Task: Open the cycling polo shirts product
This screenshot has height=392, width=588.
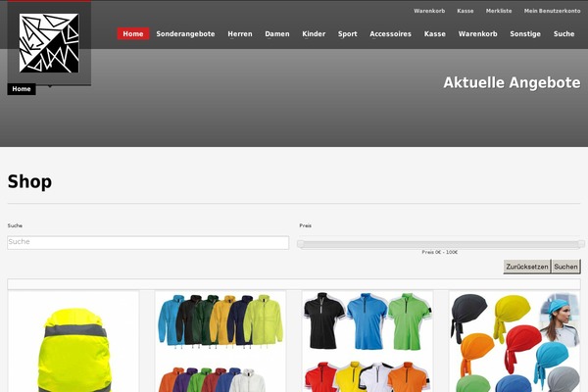Action: [367, 341]
